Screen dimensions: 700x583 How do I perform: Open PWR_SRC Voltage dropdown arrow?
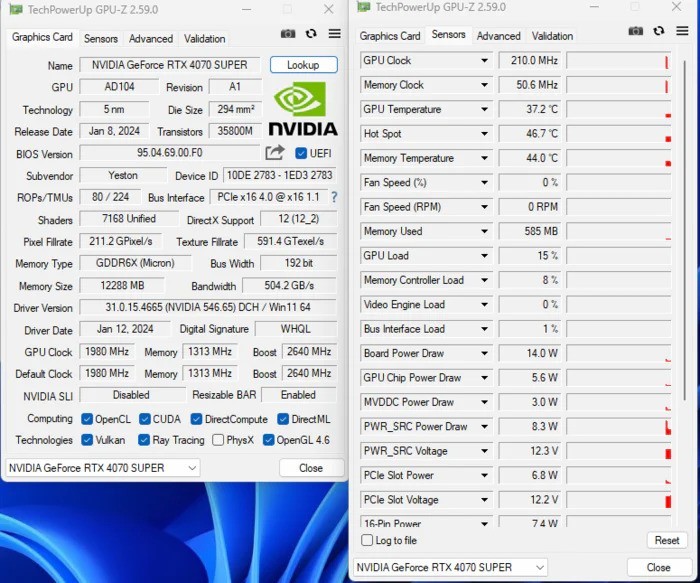tap(484, 451)
